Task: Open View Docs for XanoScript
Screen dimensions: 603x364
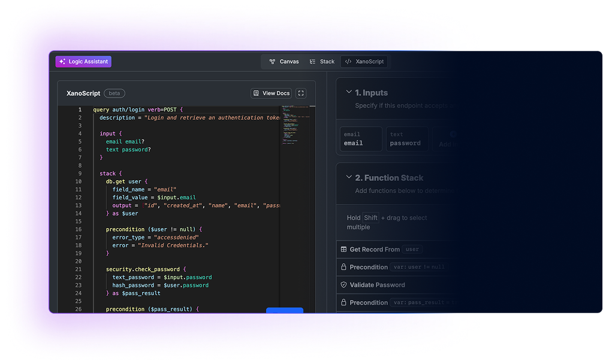Action: pyautogui.click(x=271, y=93)
